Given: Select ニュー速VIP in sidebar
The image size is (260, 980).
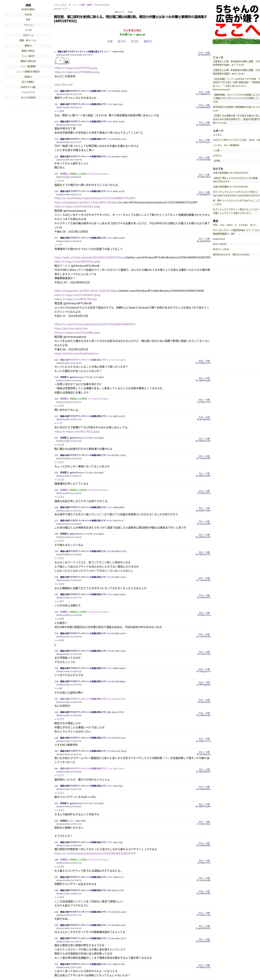Looking at the screenshot, I should (x=28, y=56).
